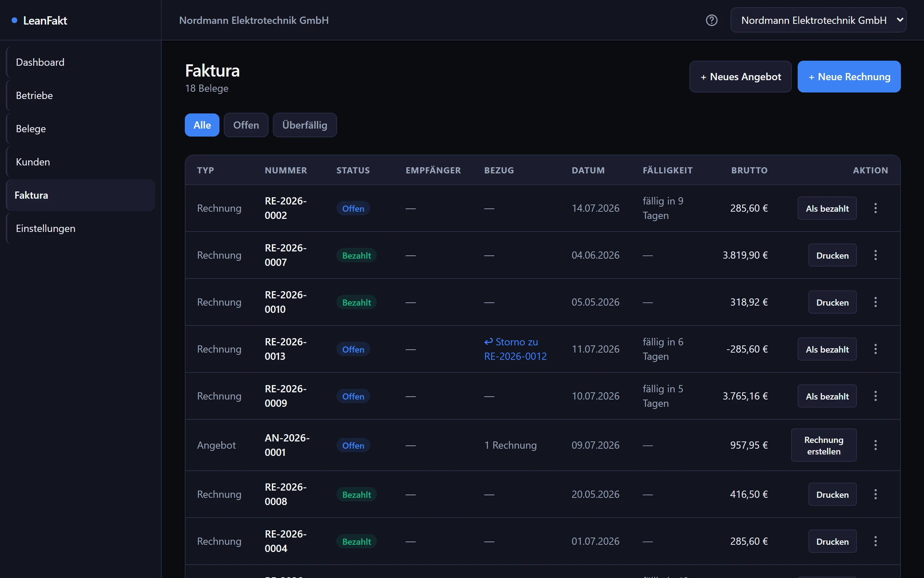The height and width of the screenshot is (578, 924).
Task: Mark RE-2026-0013 as bezahlt
Action: [x=827, y=349]
